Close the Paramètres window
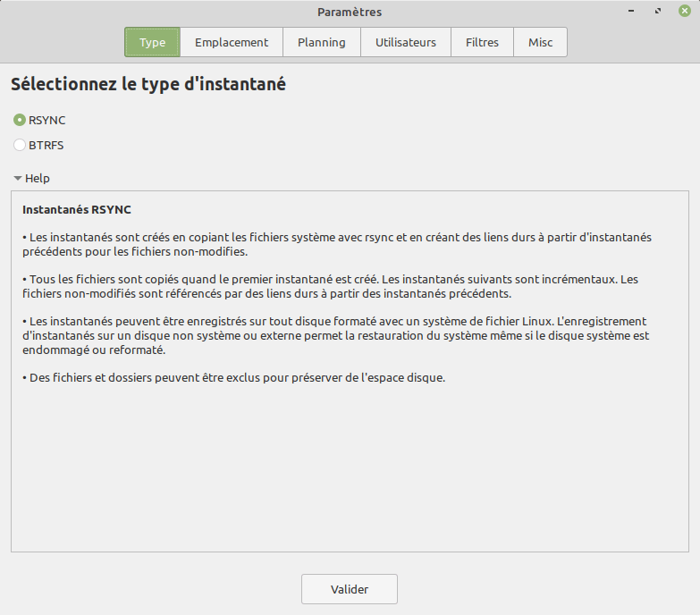The height and width of the screenshot is (615, 700). point(685,12)
